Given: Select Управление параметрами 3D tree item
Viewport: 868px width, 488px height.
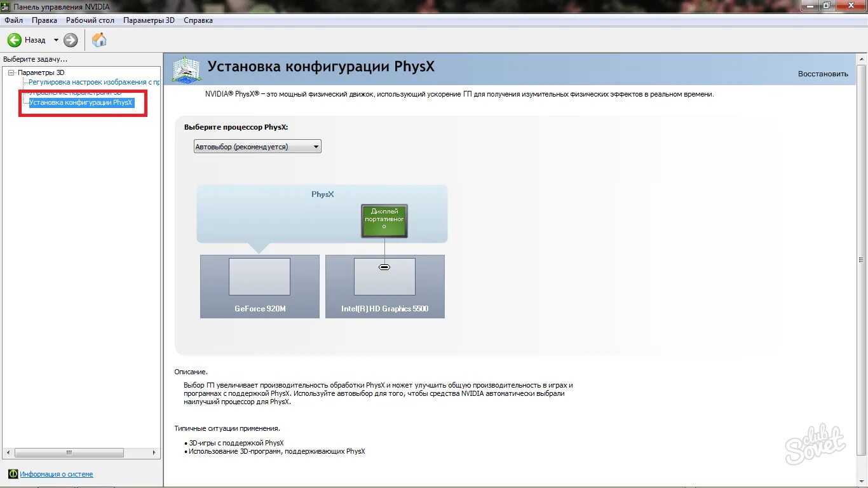Looking at the screenshot, I should [75, 92].
